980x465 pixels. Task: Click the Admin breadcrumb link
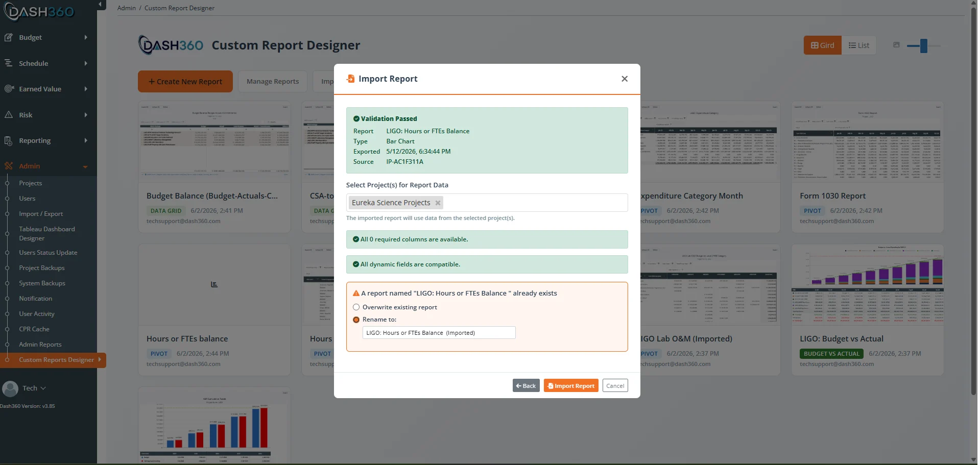click(x=127, y=8)
